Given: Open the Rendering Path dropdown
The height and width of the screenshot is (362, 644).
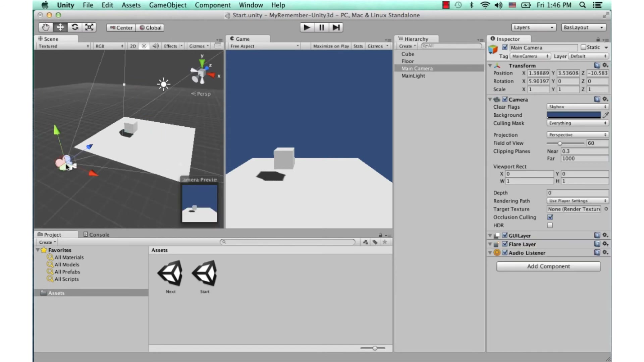Looking at the screenshot, I should (x=578, y=201).
